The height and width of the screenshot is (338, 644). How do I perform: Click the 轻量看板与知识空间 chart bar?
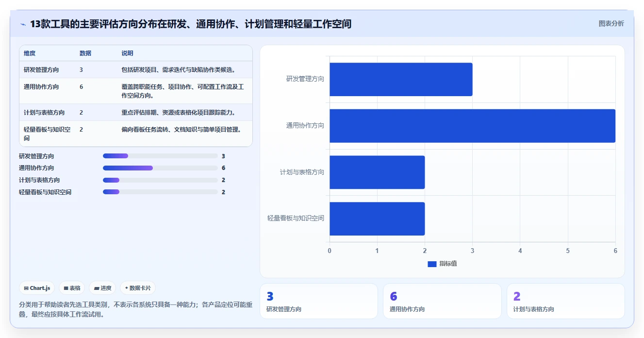[x=377, y=219]
